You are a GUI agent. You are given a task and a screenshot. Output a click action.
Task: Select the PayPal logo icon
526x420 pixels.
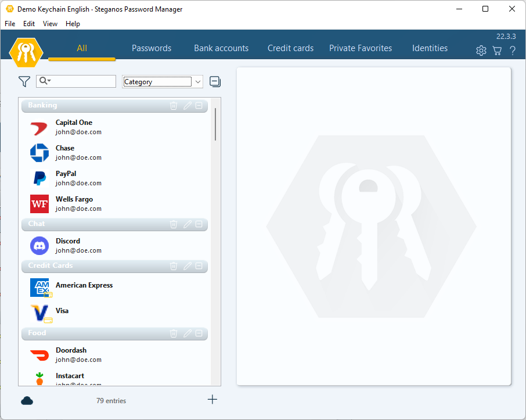[x=39, y=178]
